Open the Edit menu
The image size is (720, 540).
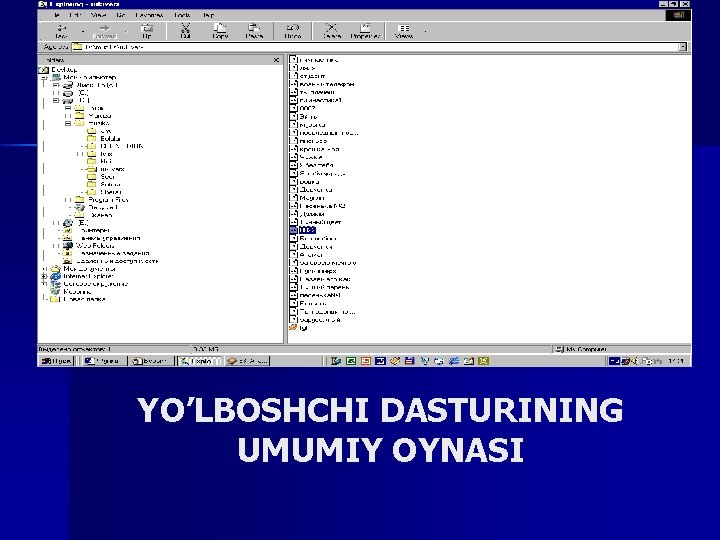click(75, 15)
